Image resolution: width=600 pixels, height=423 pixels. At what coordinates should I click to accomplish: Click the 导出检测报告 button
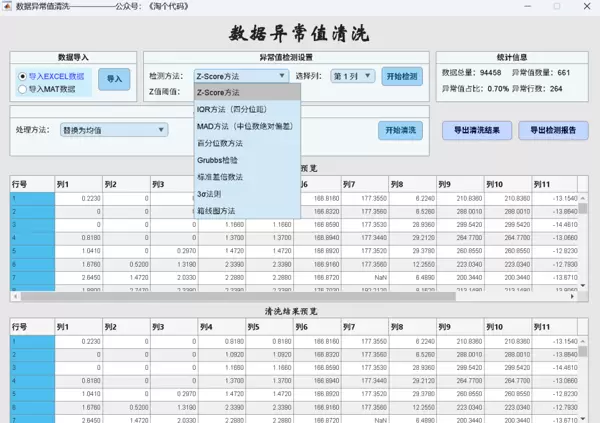[553, 130]
